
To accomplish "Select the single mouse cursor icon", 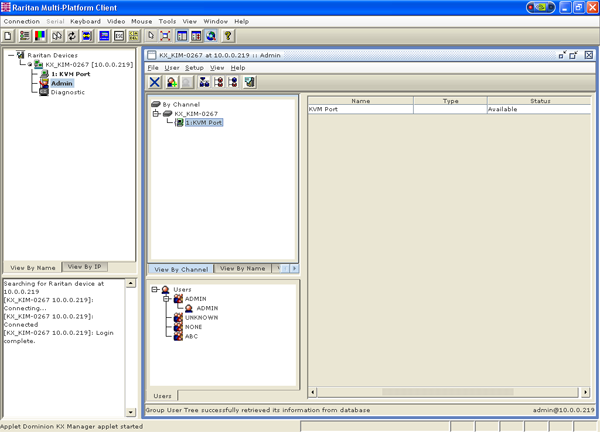I will tap(151, 36).
